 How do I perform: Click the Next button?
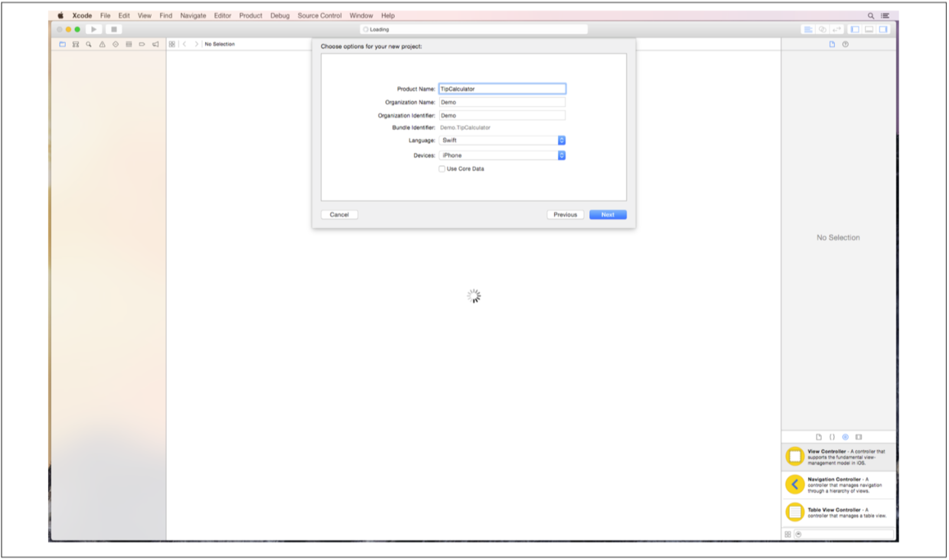(x=608, y=215)
